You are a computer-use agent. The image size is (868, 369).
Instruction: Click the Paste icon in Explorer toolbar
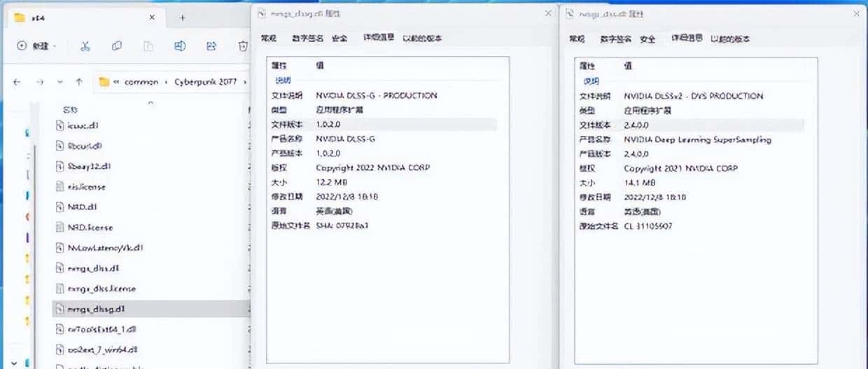(x=148, y=46)
